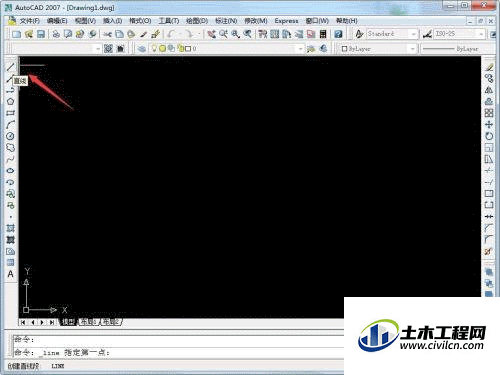500x375 pixels.
Task: Select the Revision Cloud tool
Action: [10, 147]
